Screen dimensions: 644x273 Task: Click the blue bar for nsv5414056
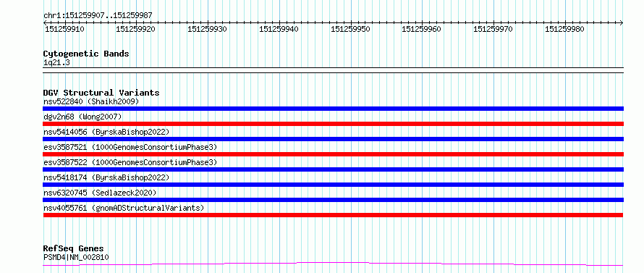pyautogui.click(x=333, y=139)
